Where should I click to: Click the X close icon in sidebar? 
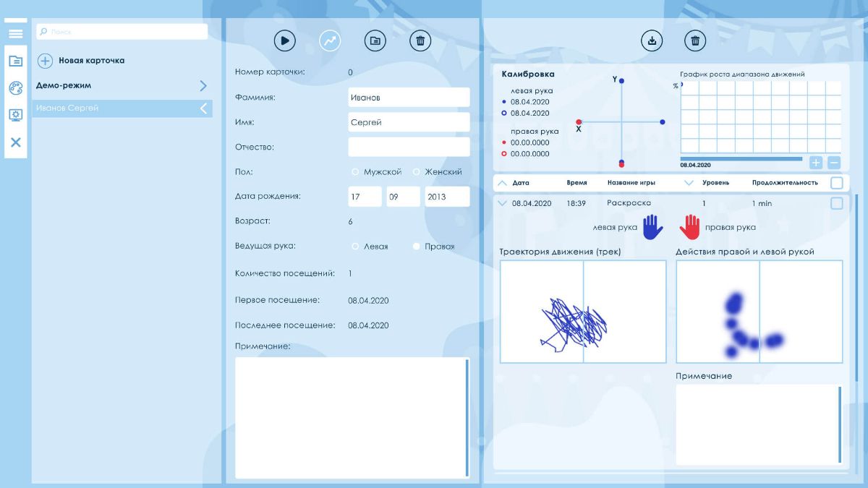(x=15, y=142)
